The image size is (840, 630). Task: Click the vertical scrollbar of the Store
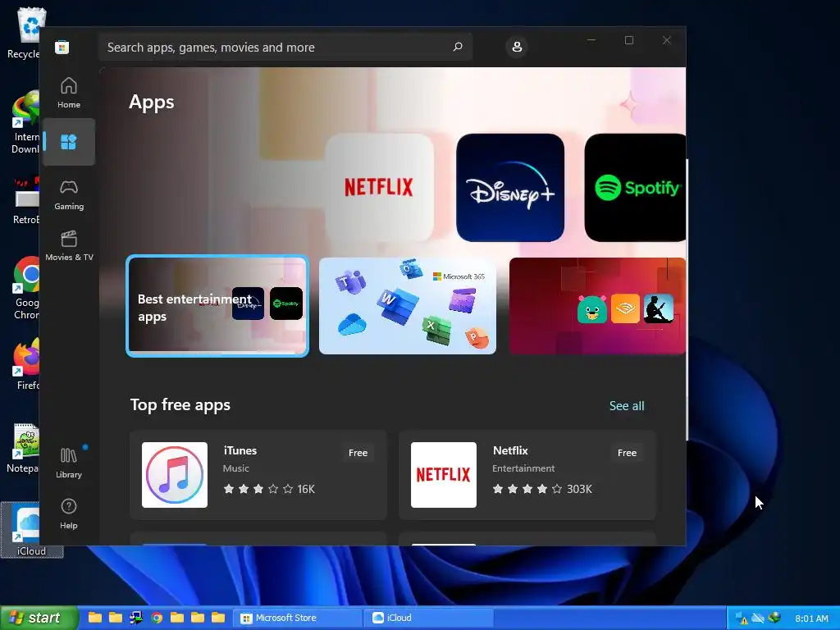coord(687,300)
